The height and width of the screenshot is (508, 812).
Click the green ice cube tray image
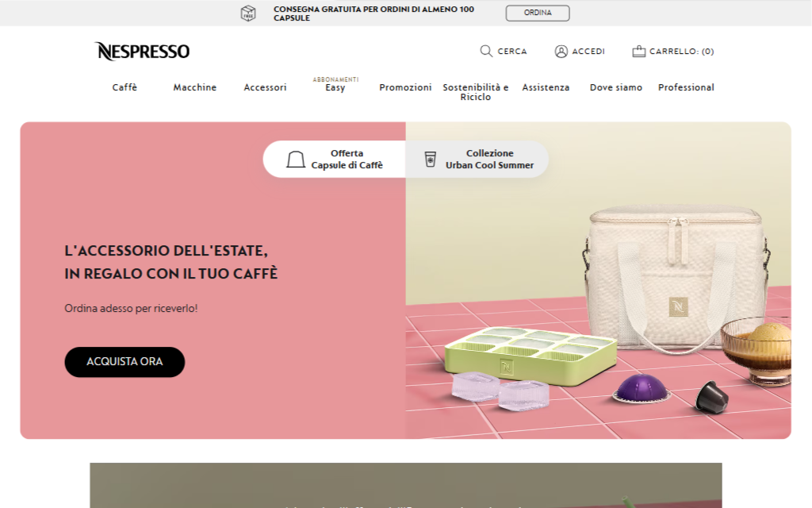530,355
